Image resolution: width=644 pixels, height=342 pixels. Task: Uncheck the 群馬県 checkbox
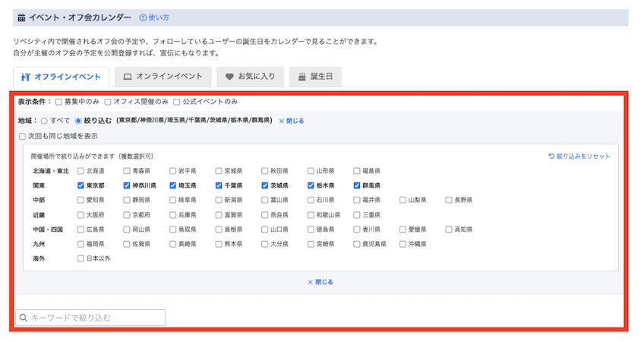click(356, 185)
